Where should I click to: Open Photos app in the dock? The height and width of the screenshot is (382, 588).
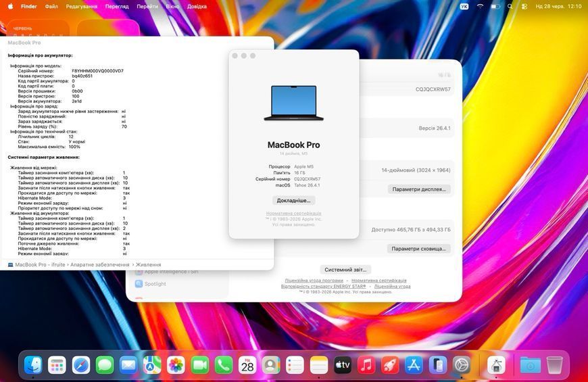click(x=176, y=364)
